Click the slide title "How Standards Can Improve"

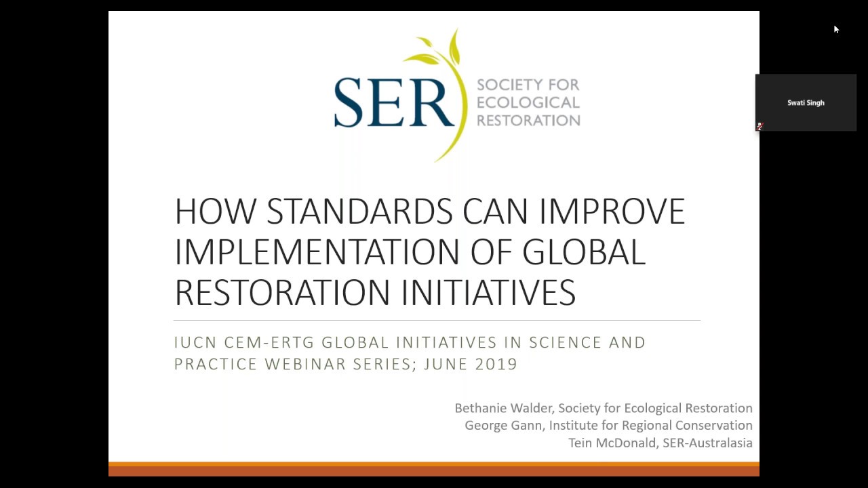click(x=430, y=211)
